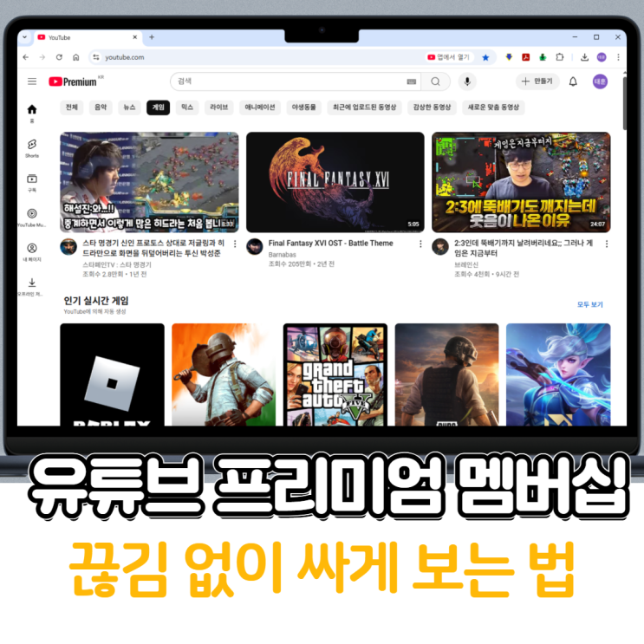
Task: Open the Final Fantasy XVI OST video title
Action: pyautogui.click(x=330, y=244)
